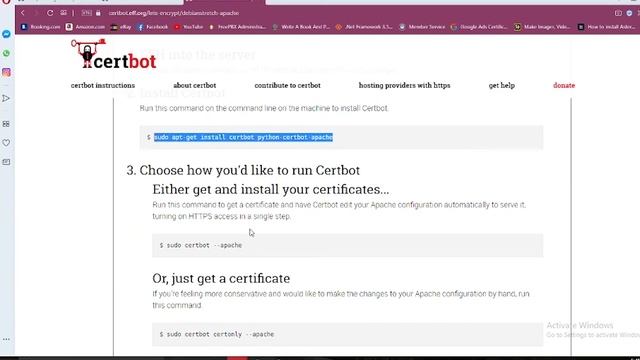The image size is (640, 360).
Task: Open the speed dial grid icon
Action: [x=63, y=13]
